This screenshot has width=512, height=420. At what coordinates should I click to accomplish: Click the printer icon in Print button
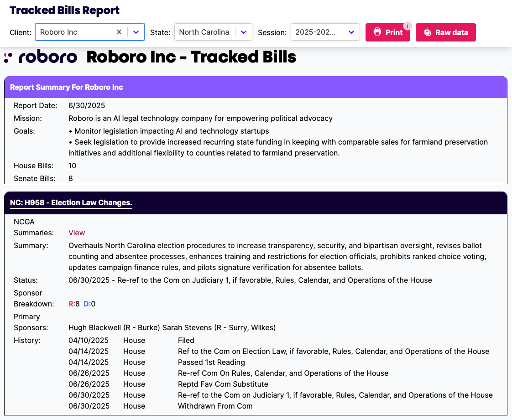377,32
